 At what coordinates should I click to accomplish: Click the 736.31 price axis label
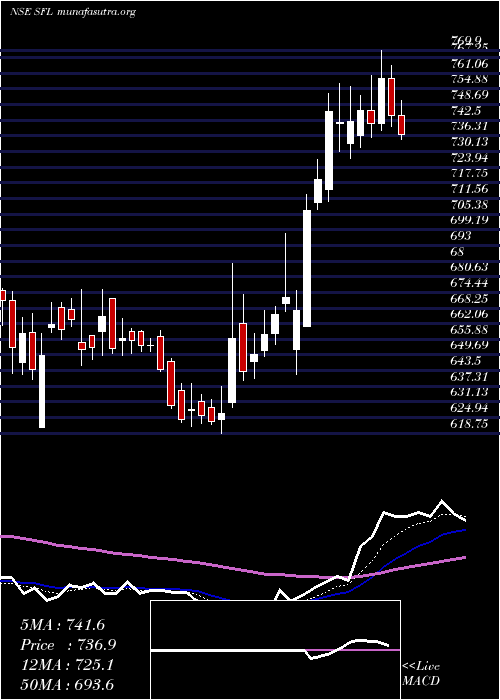tap(469, 126)
